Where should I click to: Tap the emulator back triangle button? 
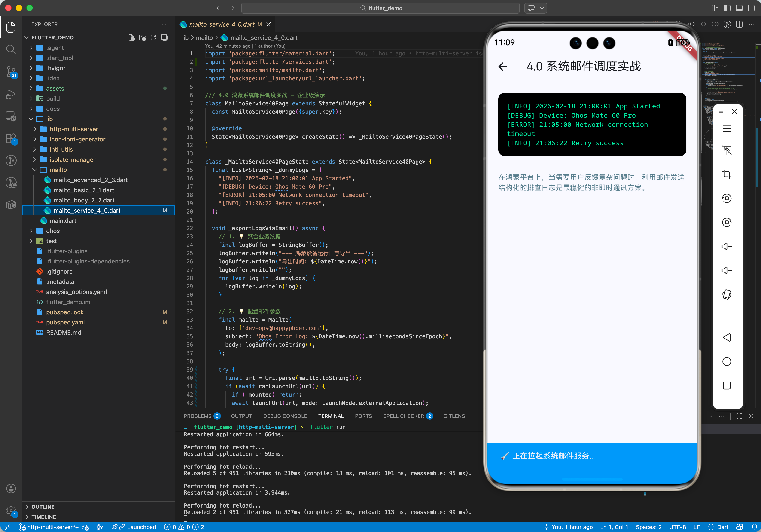(x=727, y=337)
